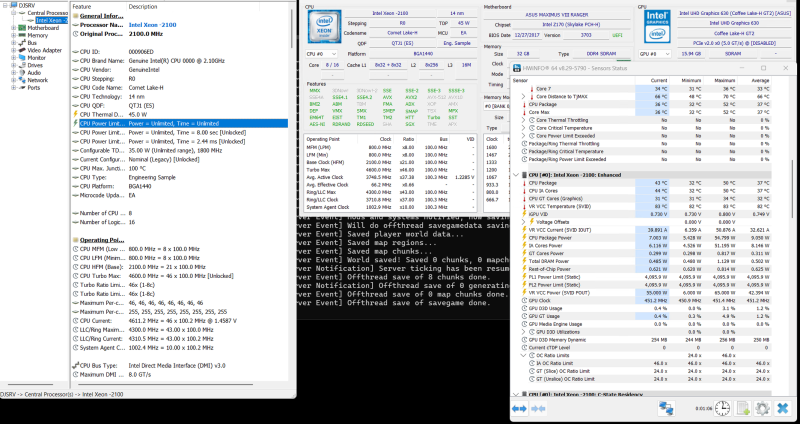Viewport: 800px width, 424px height.
Task: Click the HWiNFO app icon in Sensors title bar
Action: pos(516,68)
